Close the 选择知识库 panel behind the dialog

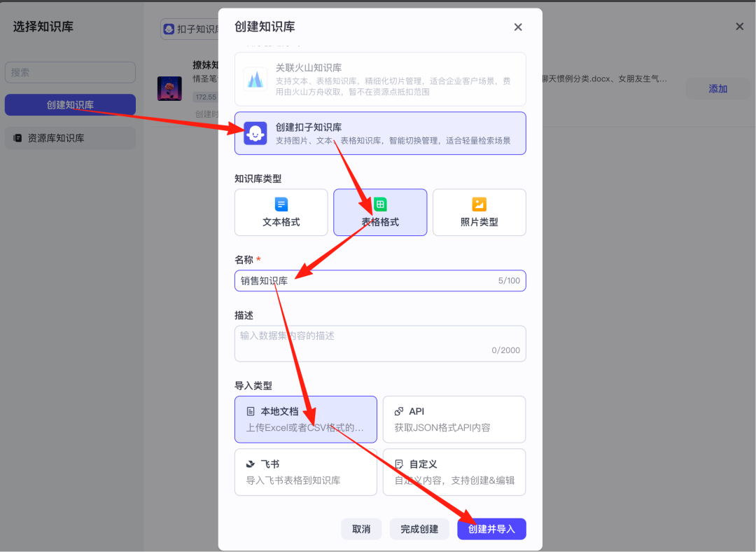[x=740, y=27]
